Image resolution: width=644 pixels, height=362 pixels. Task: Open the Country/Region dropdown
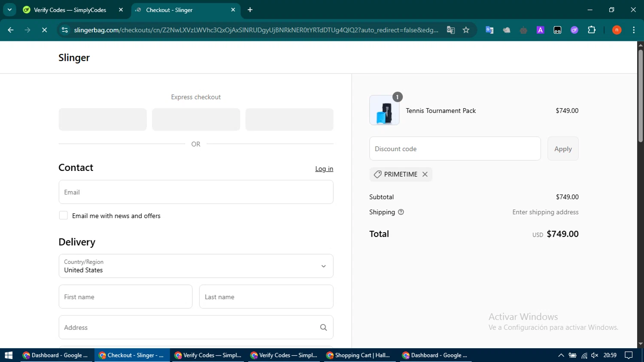(x=196, y=266)
